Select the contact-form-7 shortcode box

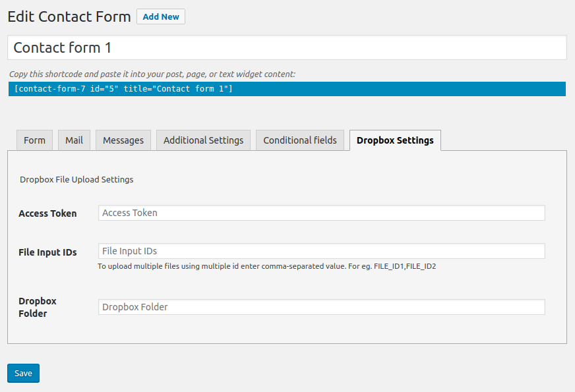click(287, 89)
